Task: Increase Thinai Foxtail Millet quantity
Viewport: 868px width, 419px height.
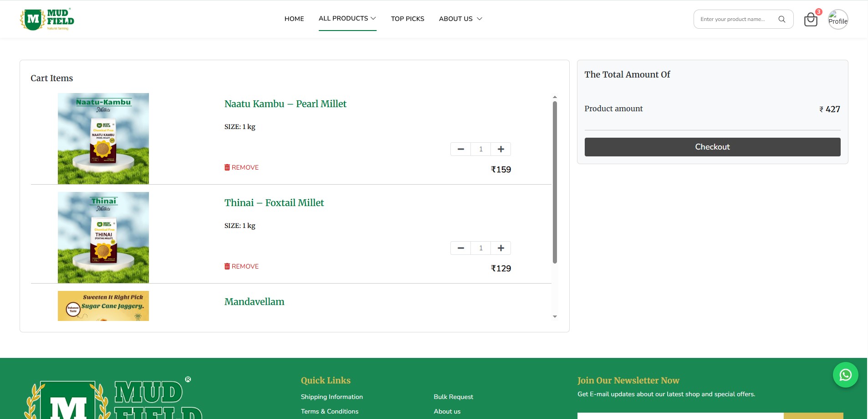Action: [501, 248]
